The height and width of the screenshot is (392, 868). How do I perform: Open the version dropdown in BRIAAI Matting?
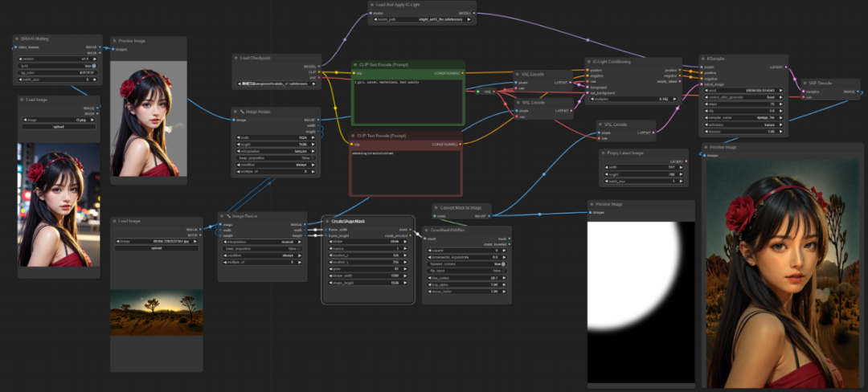point(56,58)
